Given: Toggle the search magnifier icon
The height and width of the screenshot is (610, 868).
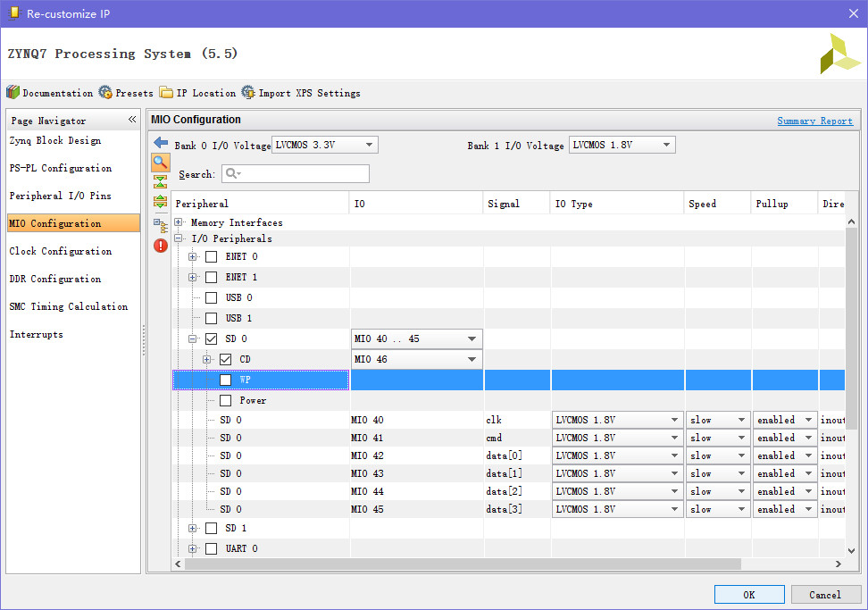Looking at the screenshot, I should point(161,163).
